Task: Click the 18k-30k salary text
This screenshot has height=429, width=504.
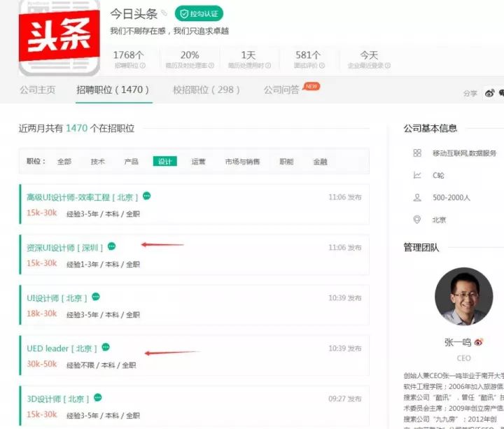Action: [42, 314]
